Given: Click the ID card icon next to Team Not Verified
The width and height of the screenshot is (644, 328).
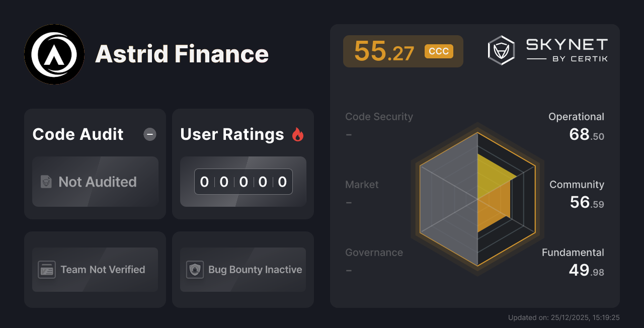Looking at the screenshot, I should pos(46,270).
